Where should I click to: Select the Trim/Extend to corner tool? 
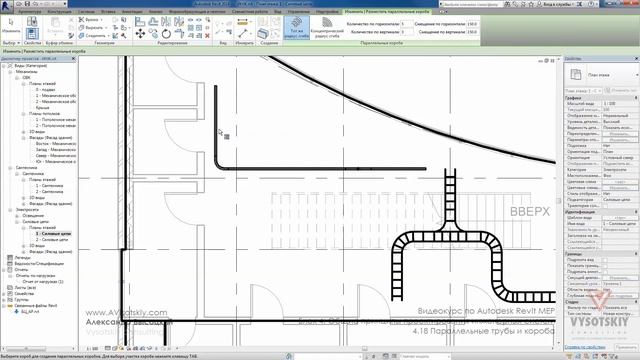[179, 33]
